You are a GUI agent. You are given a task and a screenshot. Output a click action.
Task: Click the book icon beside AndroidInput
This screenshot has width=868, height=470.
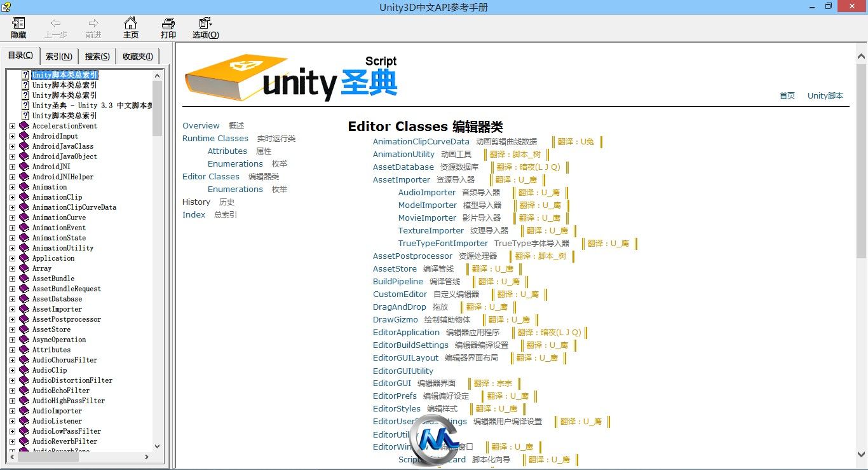coord(24,136)
